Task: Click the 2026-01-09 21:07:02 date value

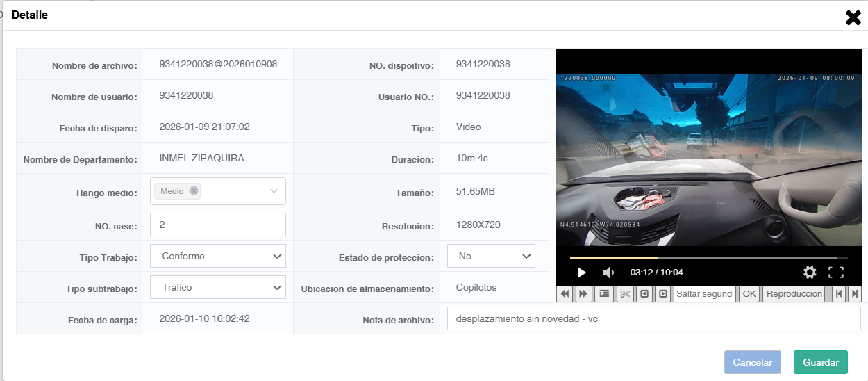Action: (204, 127)
